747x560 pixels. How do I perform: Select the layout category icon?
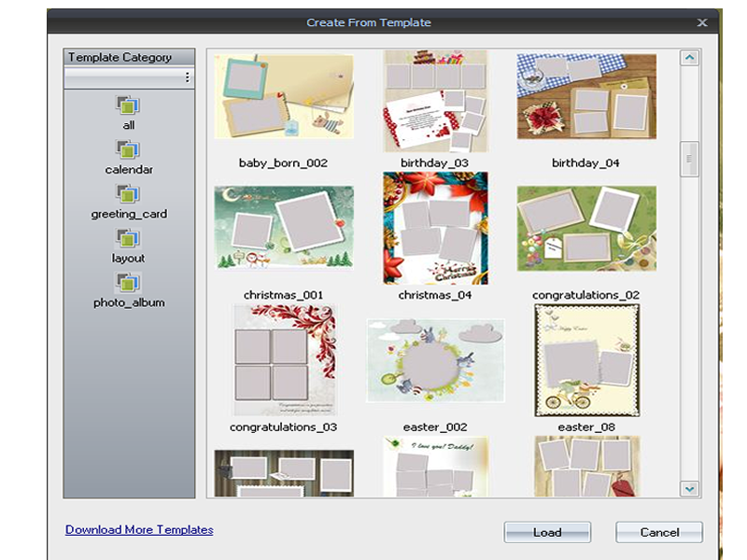pos(128,238)
